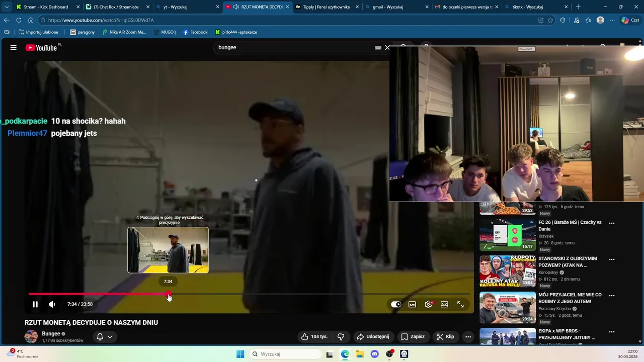The height and width of the screenshot is (362, 644).
Task: Save the video with Zapisz button
Action: point(413,337)
